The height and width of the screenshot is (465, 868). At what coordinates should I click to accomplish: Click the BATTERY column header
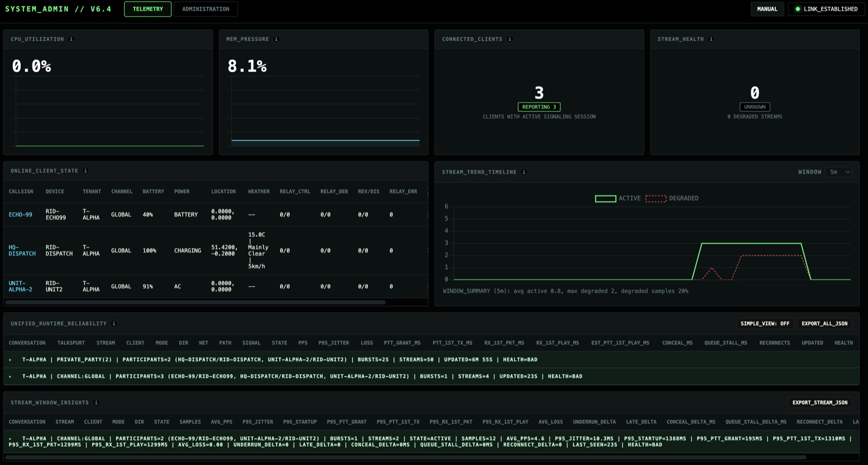[153, 191]
